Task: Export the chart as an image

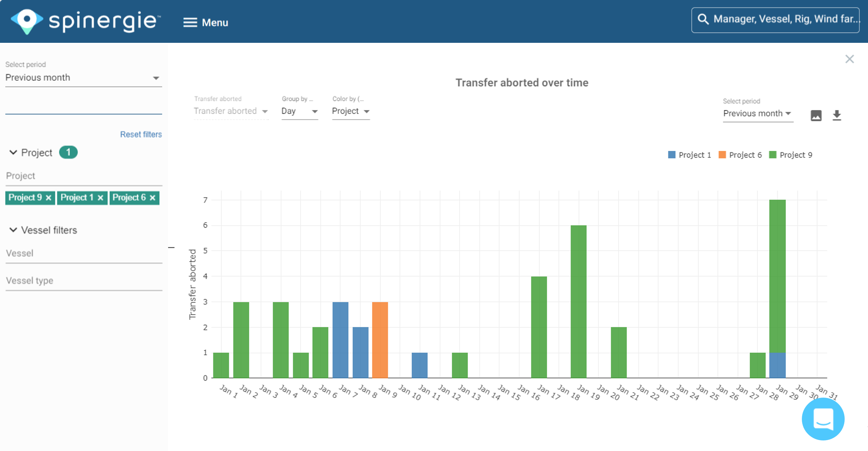Action: coord(816,115)
